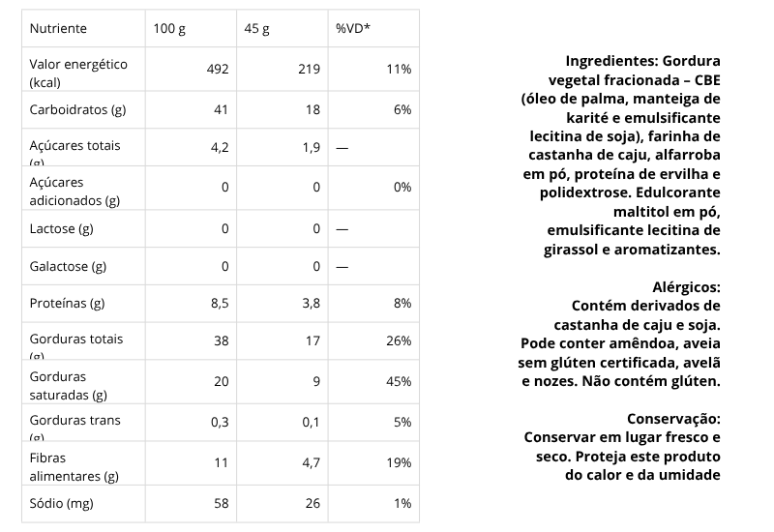Click the Nutriente column header
Screen dimensions: 774x532
58,29
